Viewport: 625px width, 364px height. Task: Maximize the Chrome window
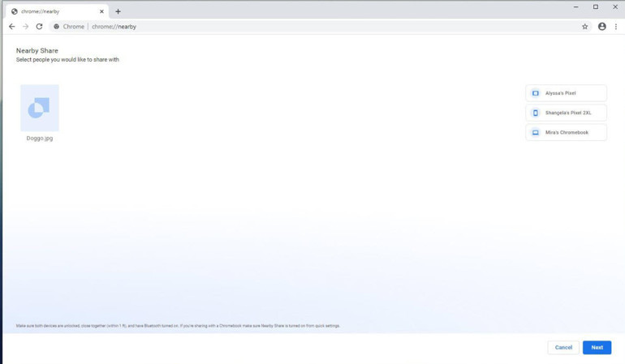pos(595,6)
